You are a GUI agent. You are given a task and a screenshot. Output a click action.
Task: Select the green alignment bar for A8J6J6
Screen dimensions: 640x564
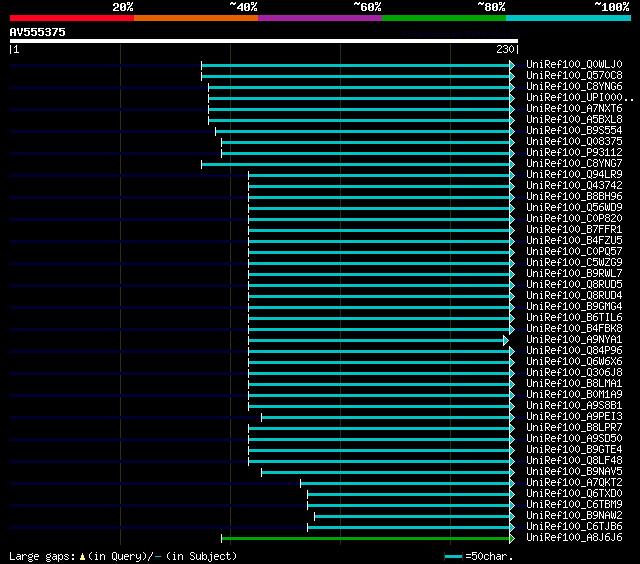365,539
